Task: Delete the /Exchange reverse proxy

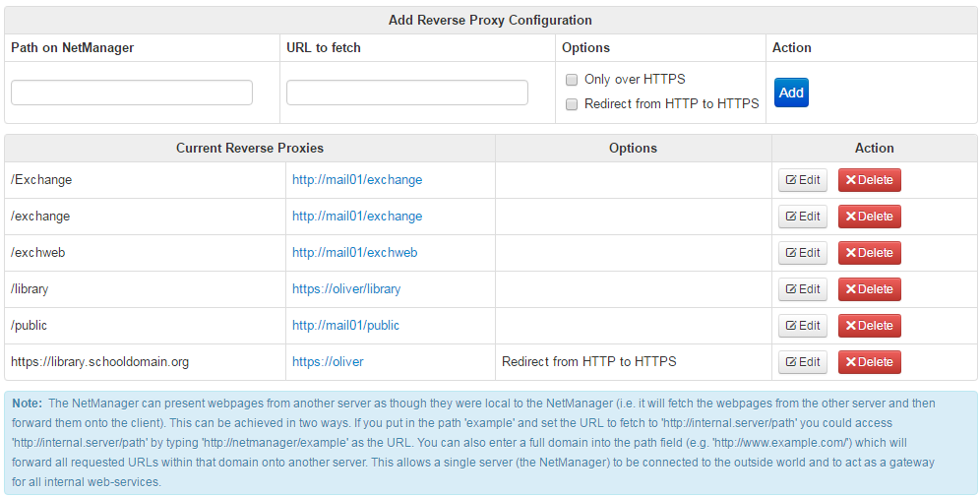Action: (x=869, y=180)
